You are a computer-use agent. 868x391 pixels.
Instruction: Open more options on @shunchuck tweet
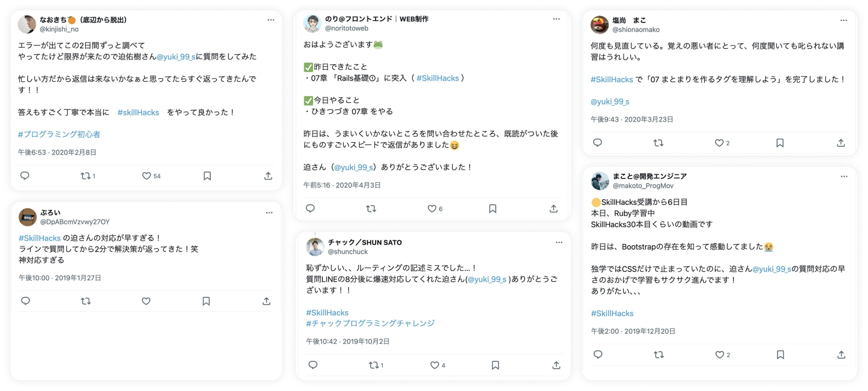(559, 242)
